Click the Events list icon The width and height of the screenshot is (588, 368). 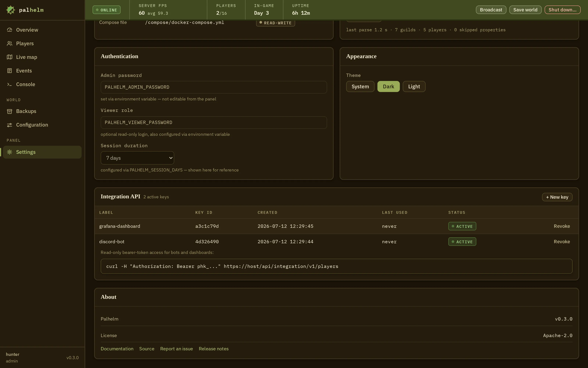click(10, 71)
